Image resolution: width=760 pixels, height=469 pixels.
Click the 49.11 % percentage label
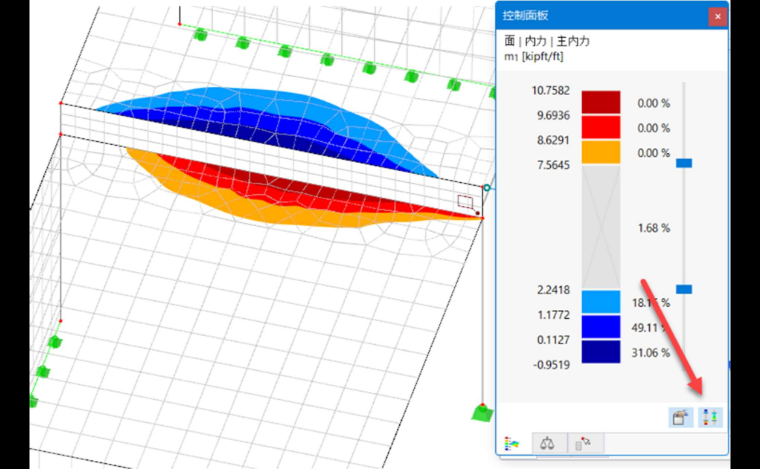pyautogui.click(x=651, y=328)
